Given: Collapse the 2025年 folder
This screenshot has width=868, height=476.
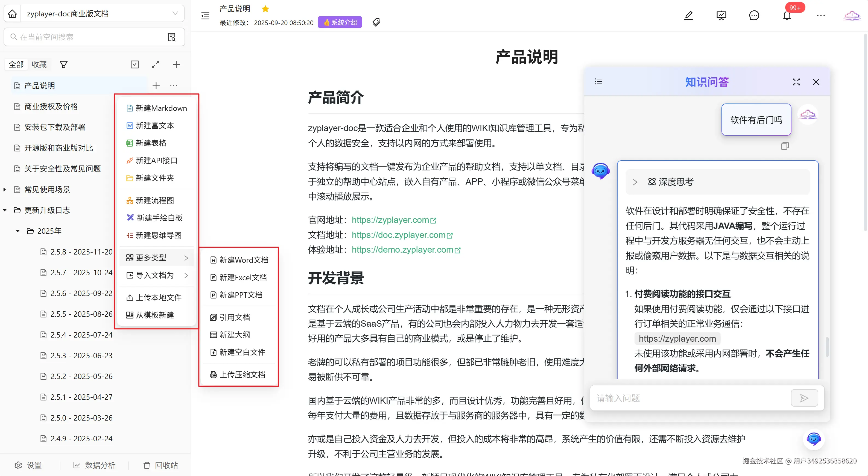Looking at the screenshot, I should click(18, 231).
